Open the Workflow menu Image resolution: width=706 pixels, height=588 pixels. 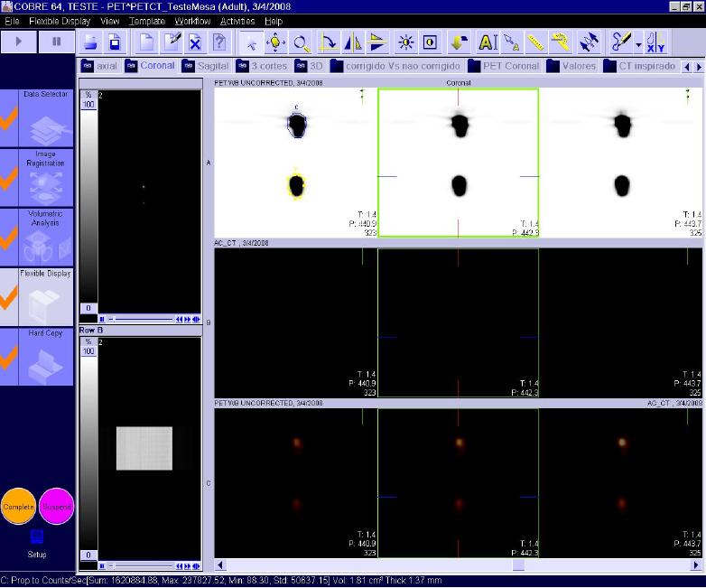(192, 21)
